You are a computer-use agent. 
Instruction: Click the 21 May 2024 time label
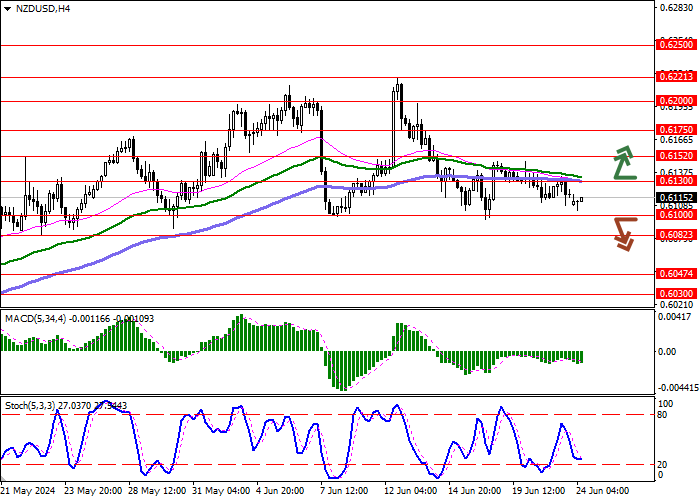tap(28, 491)
